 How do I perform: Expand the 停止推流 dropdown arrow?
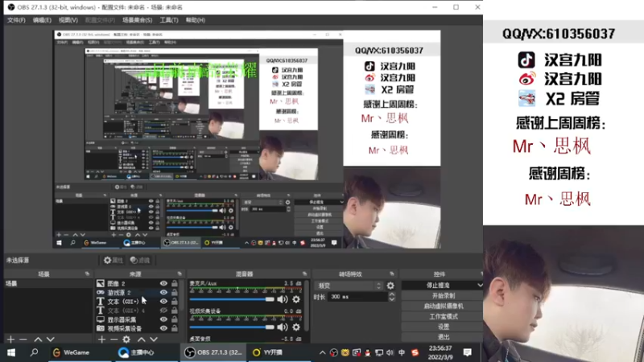(480, 285)
